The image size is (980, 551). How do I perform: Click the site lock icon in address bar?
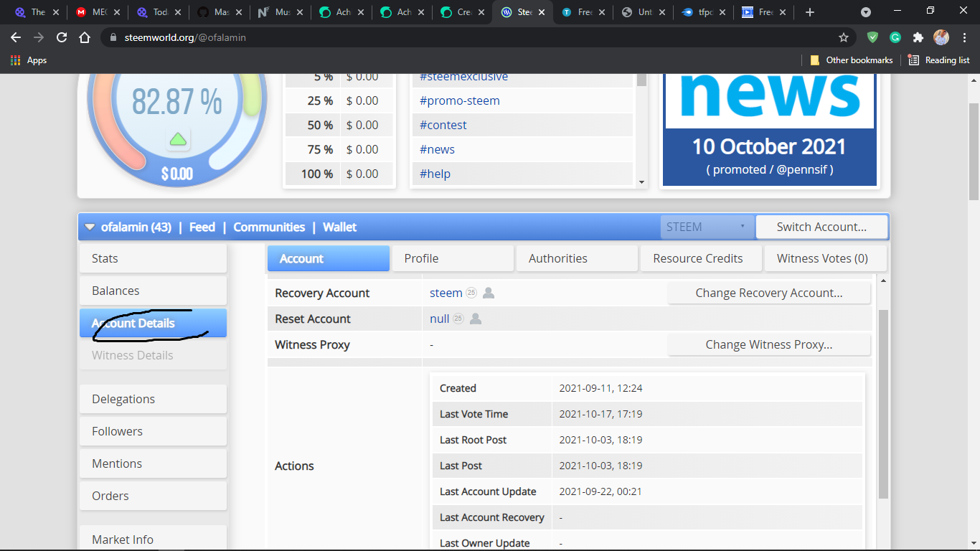point(113,37)
